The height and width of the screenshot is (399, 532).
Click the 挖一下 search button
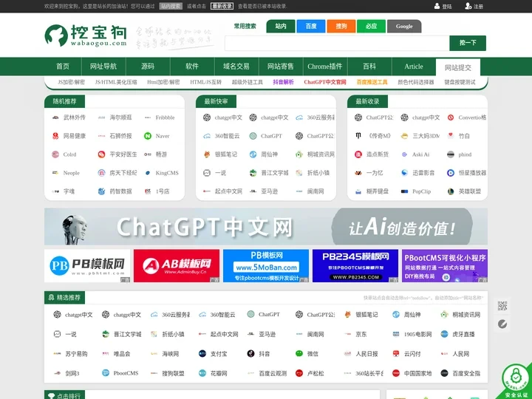pos(468,43)
